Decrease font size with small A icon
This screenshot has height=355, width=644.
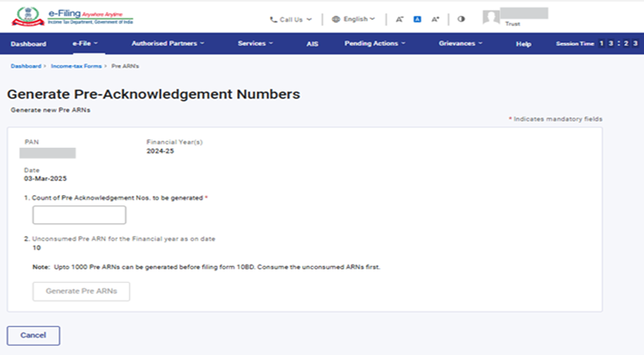tap(399, 19)
